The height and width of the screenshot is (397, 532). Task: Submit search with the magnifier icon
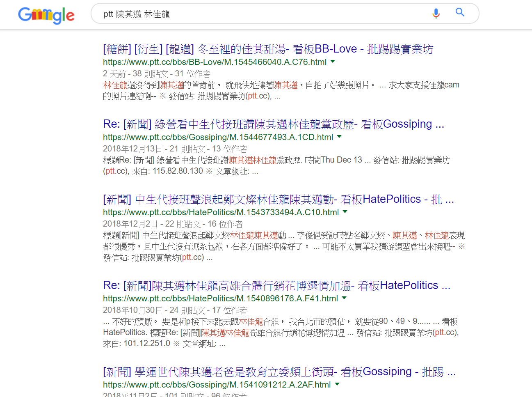pos(460,13)
